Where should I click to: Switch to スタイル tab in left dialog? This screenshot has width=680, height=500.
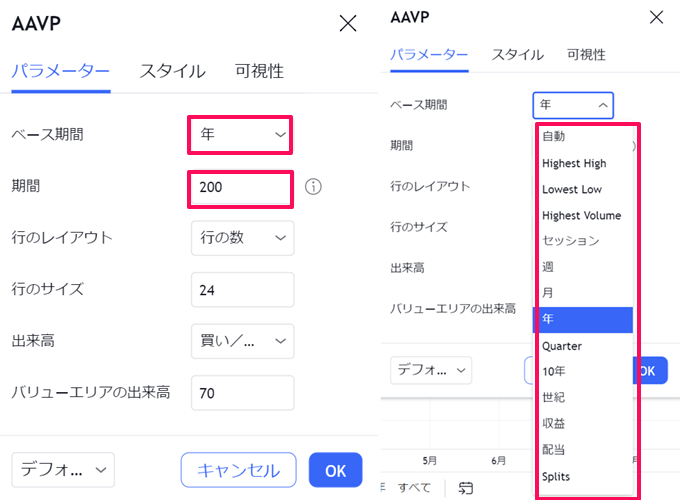[x=173, y=71]
